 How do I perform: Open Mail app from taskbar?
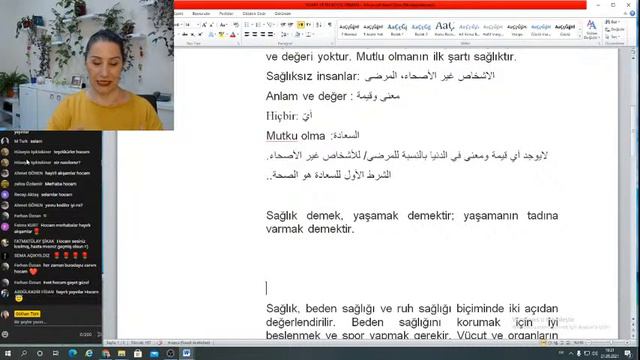pyautogui.click(x=154, y=353)
